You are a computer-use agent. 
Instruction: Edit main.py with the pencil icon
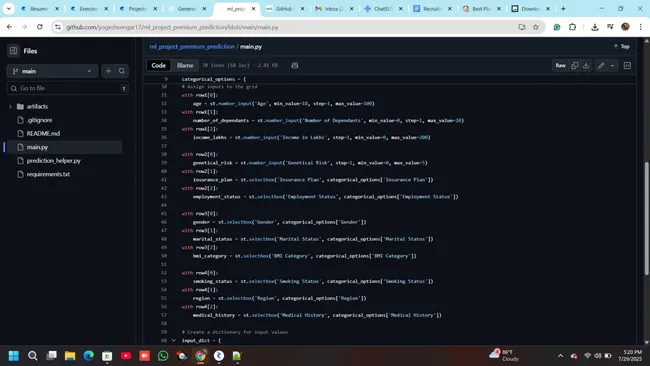pos(601,65)
